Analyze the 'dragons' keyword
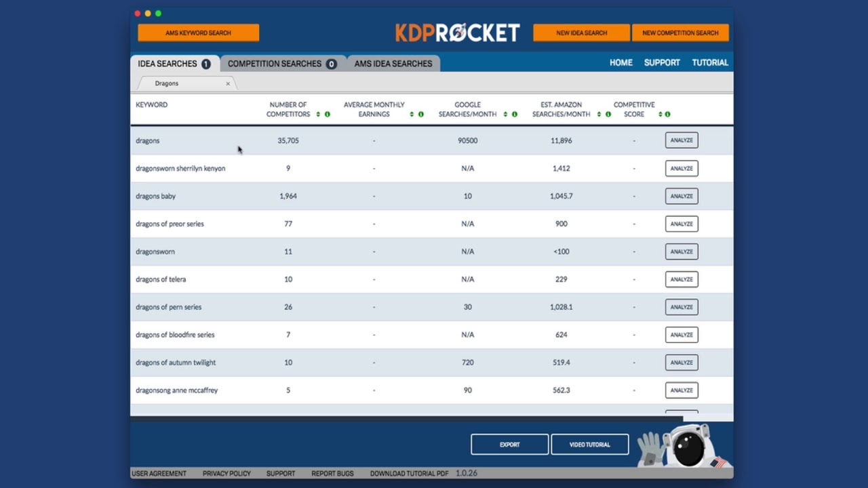868x488 pixels. [x=682, y=140]
